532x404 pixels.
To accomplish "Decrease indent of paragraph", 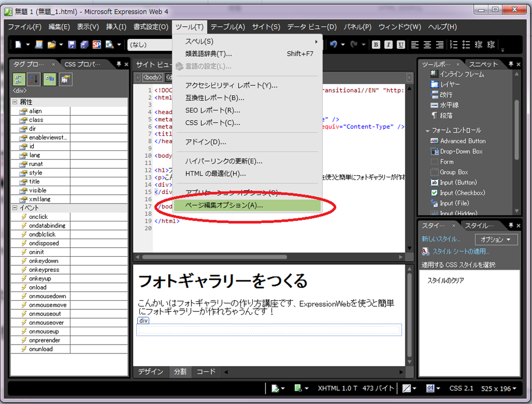I will coord(478,45).
